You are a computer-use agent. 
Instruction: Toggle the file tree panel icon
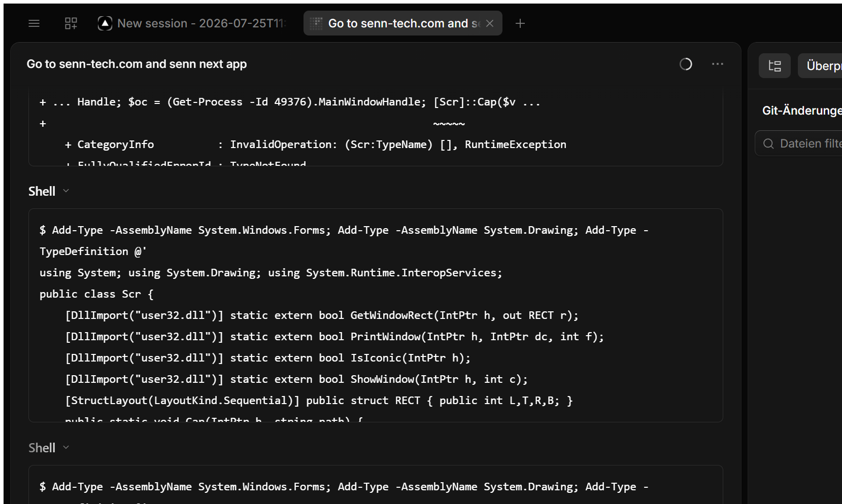[x=774, y=65]
